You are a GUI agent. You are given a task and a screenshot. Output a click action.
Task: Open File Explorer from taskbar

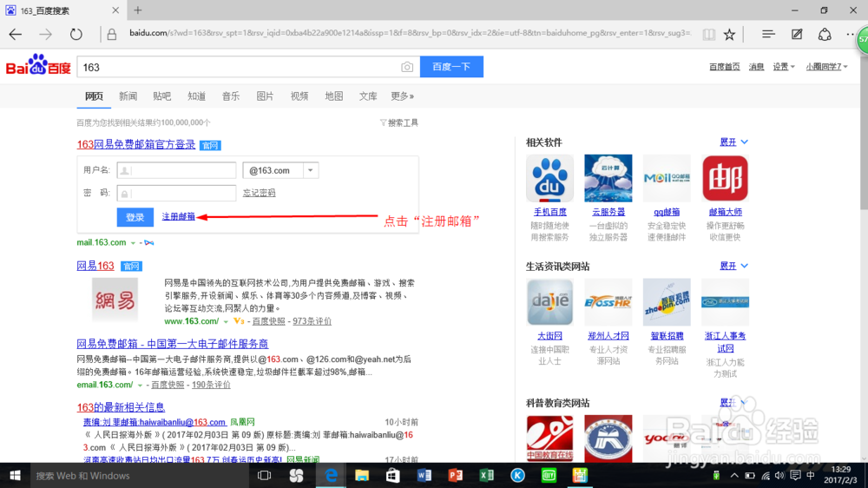(361, 475)
